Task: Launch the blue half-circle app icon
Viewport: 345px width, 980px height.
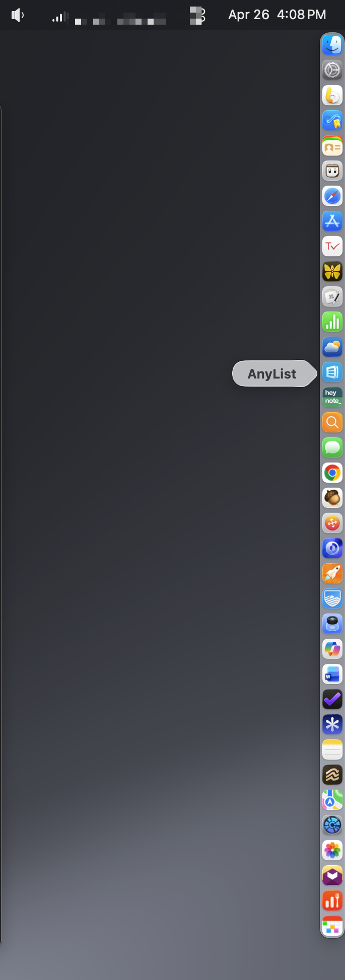Action: [332, 549]
